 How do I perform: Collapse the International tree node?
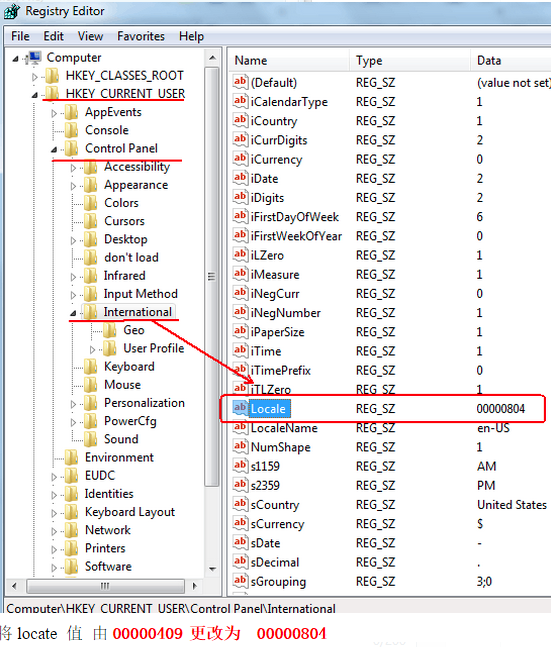tap(73, 313)
